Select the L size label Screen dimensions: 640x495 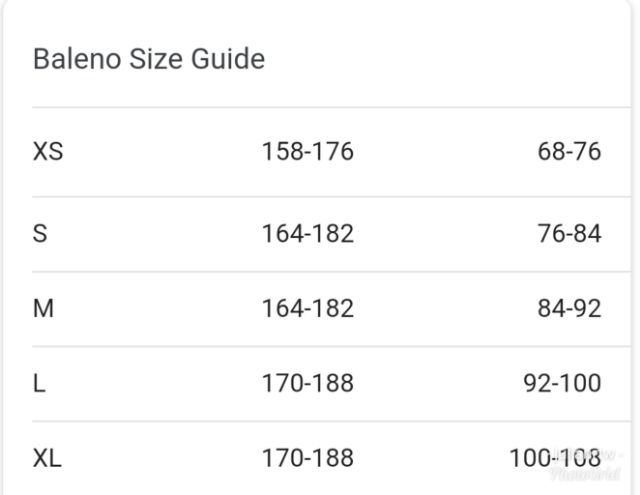[x=39, y=383]
